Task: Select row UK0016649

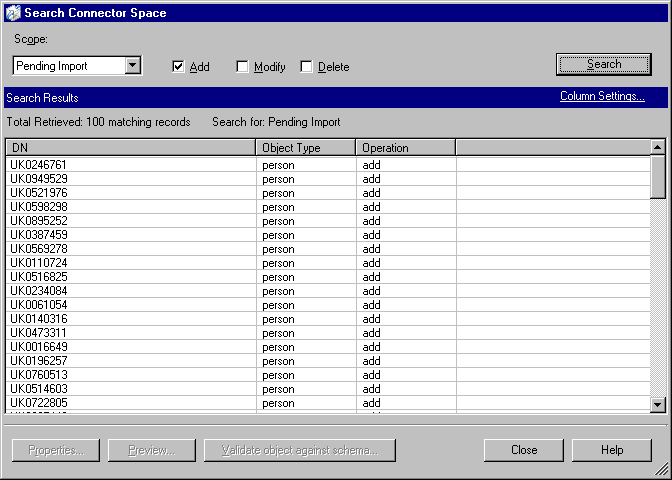Action: tap(328, 347)
